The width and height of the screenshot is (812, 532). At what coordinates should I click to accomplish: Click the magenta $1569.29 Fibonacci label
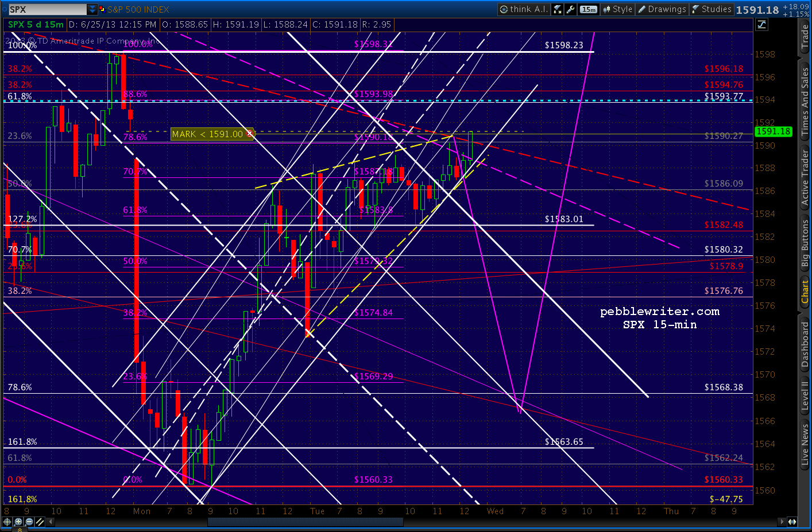[x=374, y=376]
